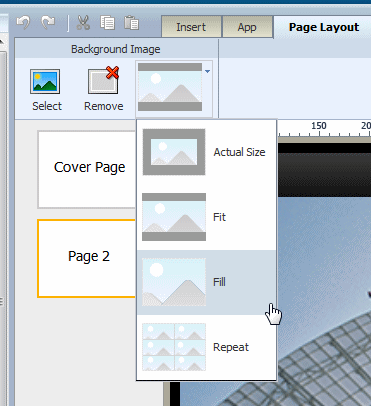Viewport: 371px width, 406px height.
Task: Click the Redo arrow icon
Action: pos(48,23)
